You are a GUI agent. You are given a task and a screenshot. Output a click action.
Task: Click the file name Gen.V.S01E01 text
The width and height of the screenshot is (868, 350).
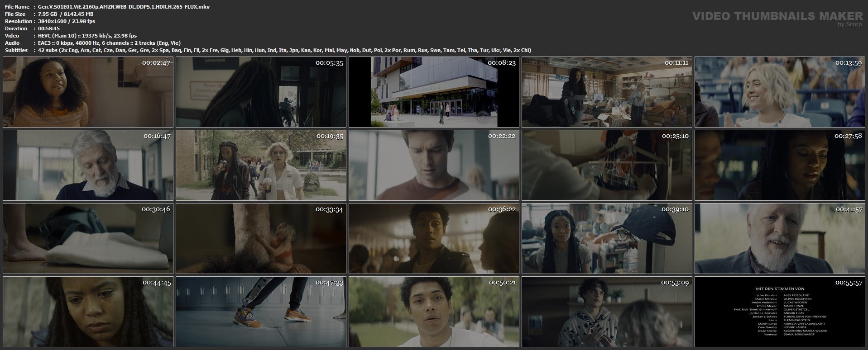tap(124, 7)
